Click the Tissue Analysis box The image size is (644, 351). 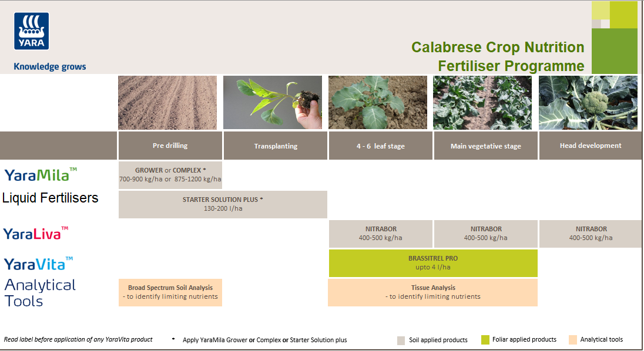pyautogui.click(x=432, y=292)
